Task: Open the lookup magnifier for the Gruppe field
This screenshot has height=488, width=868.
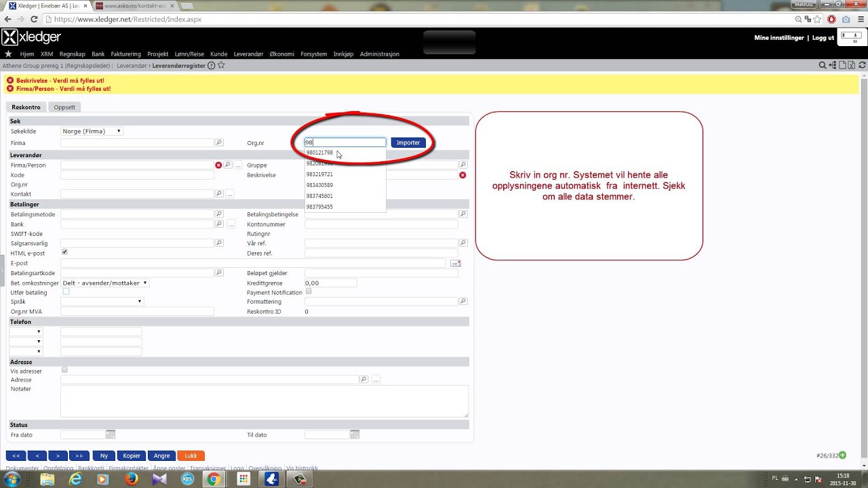Action: [x=463, y=165]
